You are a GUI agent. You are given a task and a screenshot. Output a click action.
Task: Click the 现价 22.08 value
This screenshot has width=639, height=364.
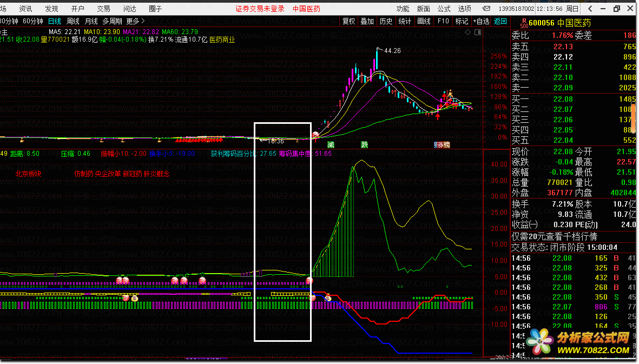click(x=563, y=151)
